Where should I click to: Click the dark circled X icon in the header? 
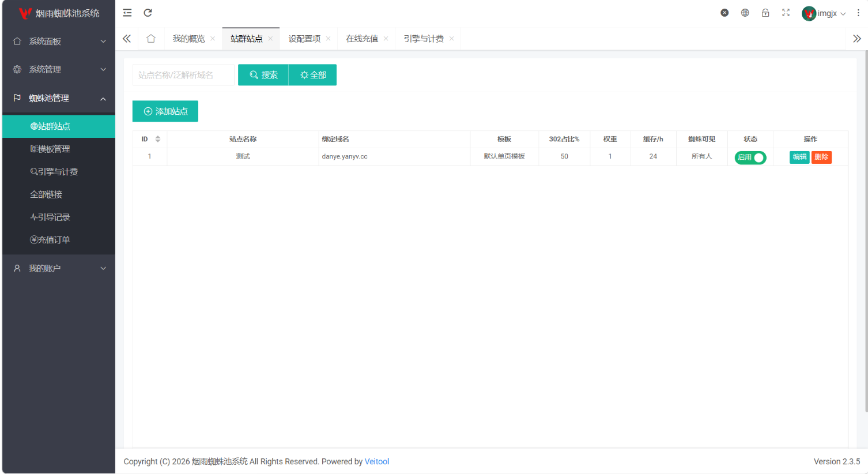click(x=724, y=13)
